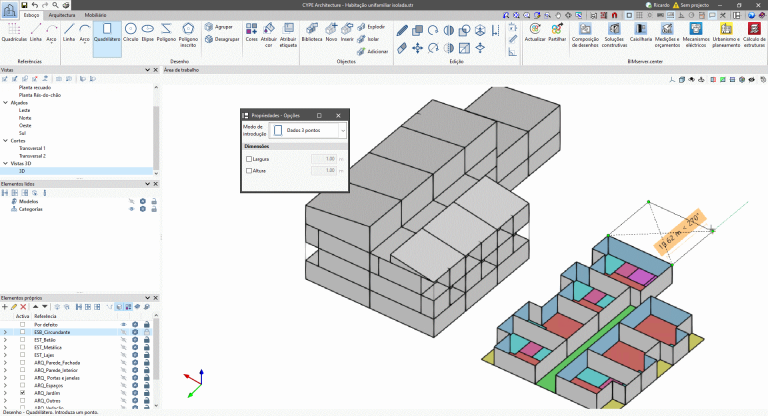Choose the Quadrículas reference tool

[14, 32]
